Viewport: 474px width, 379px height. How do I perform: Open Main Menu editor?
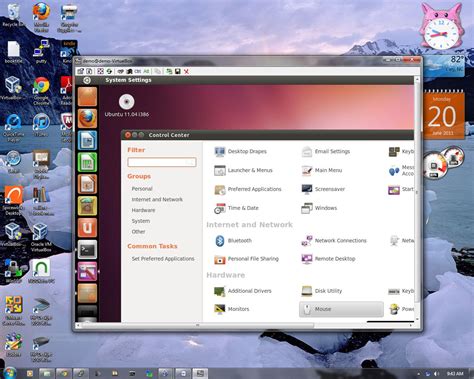pyautogui.click(x=322, y=170)
